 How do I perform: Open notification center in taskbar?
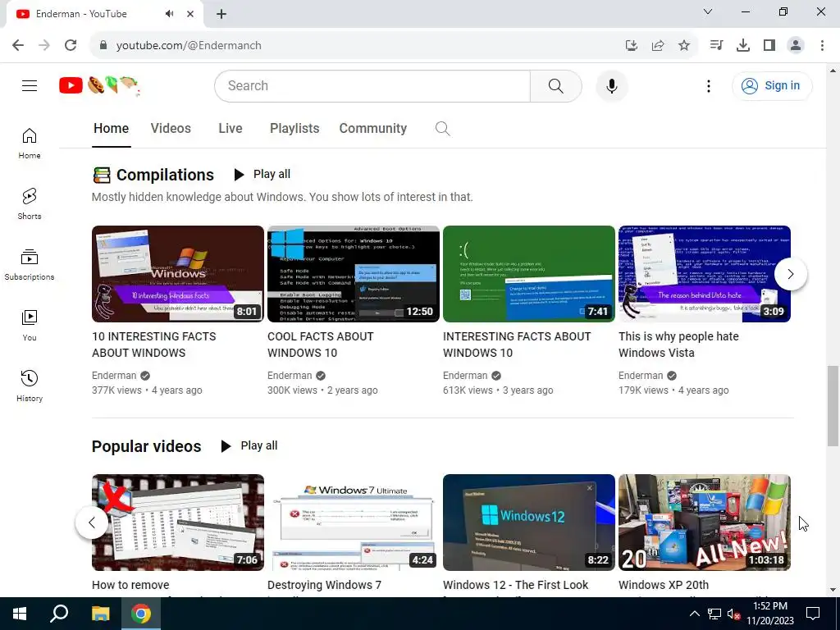813,614
